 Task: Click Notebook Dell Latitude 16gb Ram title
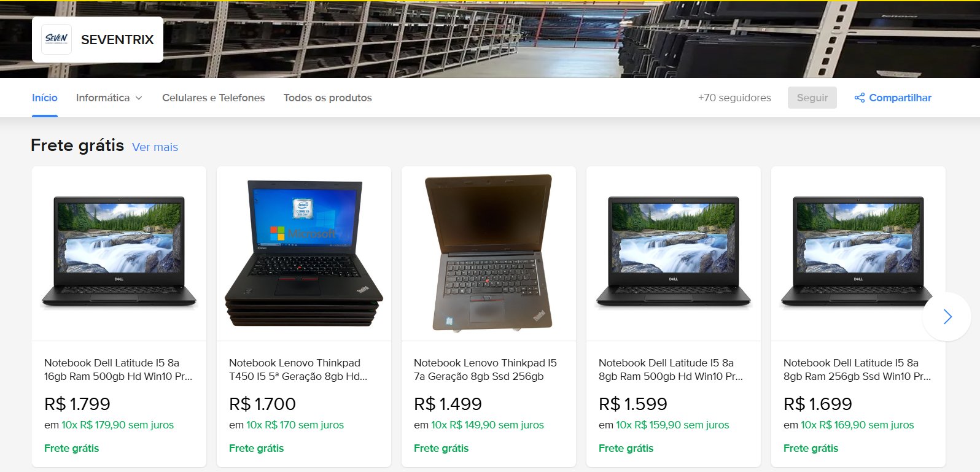[x=119, y=369]
